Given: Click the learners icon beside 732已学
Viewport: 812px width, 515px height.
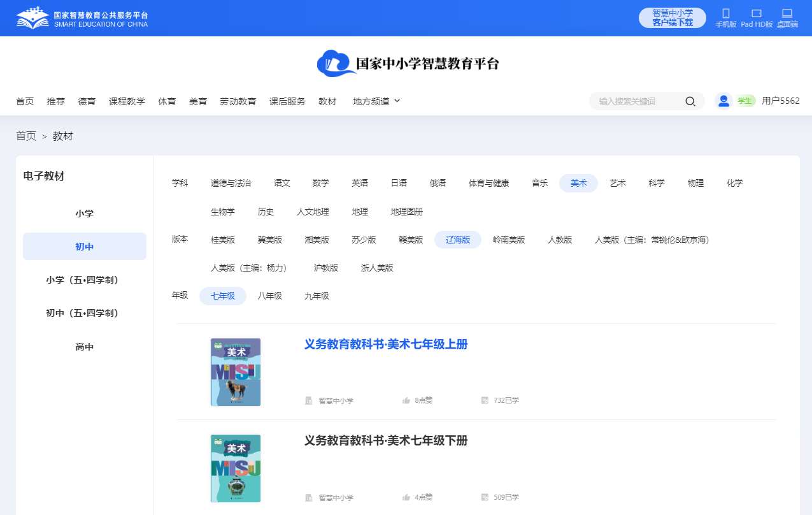Looking at the screenshot, I should [485, 400].
